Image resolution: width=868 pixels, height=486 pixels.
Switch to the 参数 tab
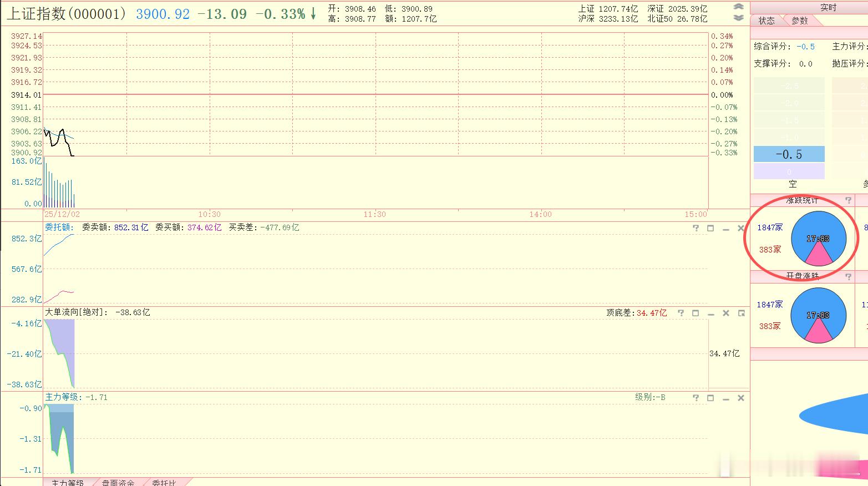pos(800,21)
